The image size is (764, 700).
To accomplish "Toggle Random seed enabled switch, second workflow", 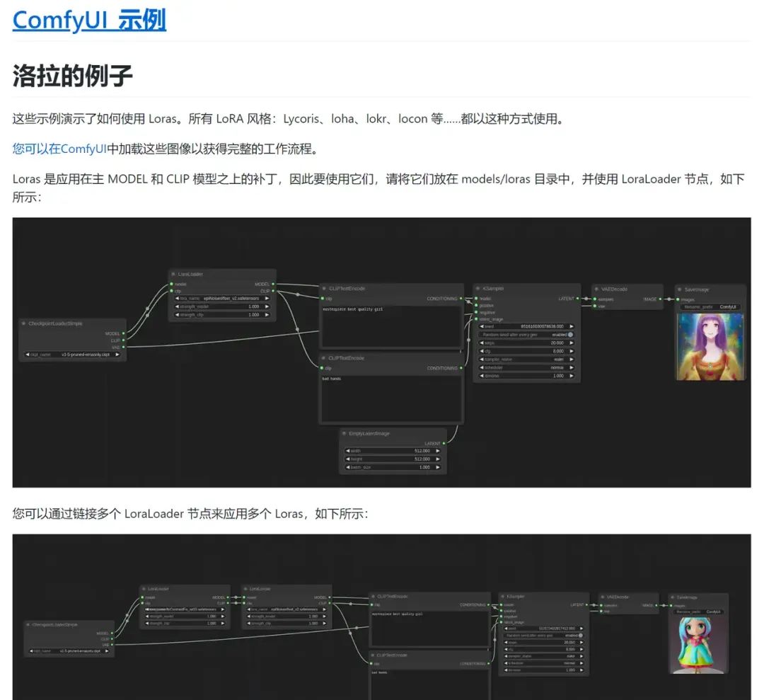I will 580,635.
